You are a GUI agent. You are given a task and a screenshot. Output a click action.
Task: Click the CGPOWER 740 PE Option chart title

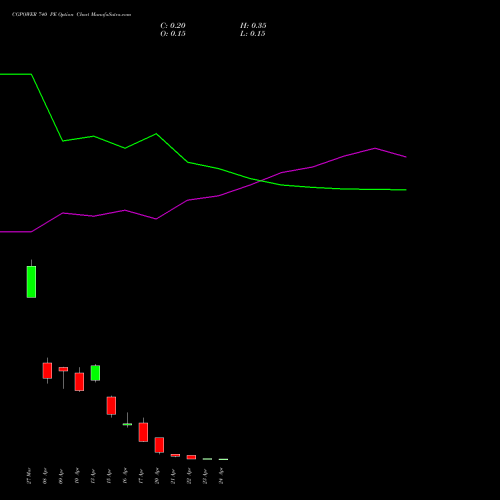pos(71,14)
